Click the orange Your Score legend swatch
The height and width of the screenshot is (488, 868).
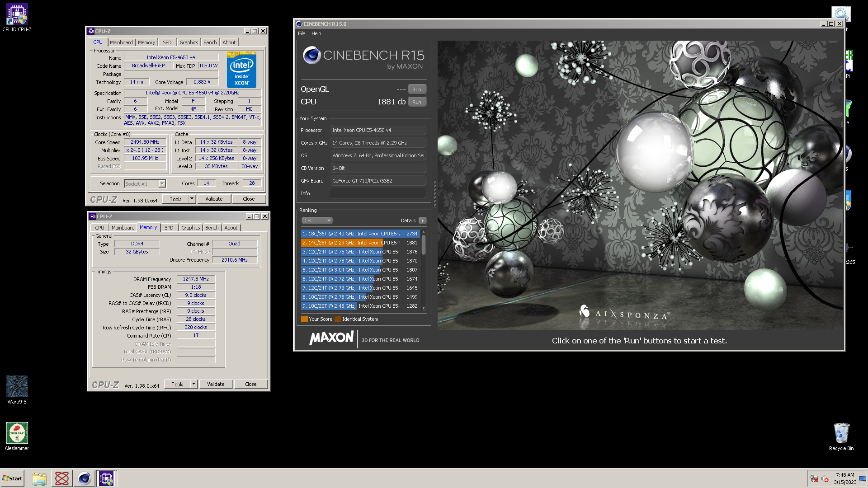304,319
